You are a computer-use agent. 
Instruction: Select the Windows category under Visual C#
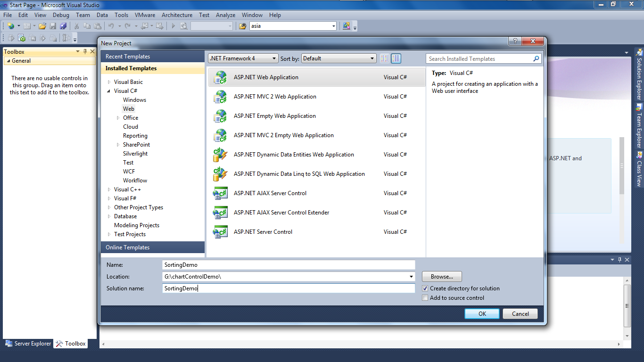135,100
